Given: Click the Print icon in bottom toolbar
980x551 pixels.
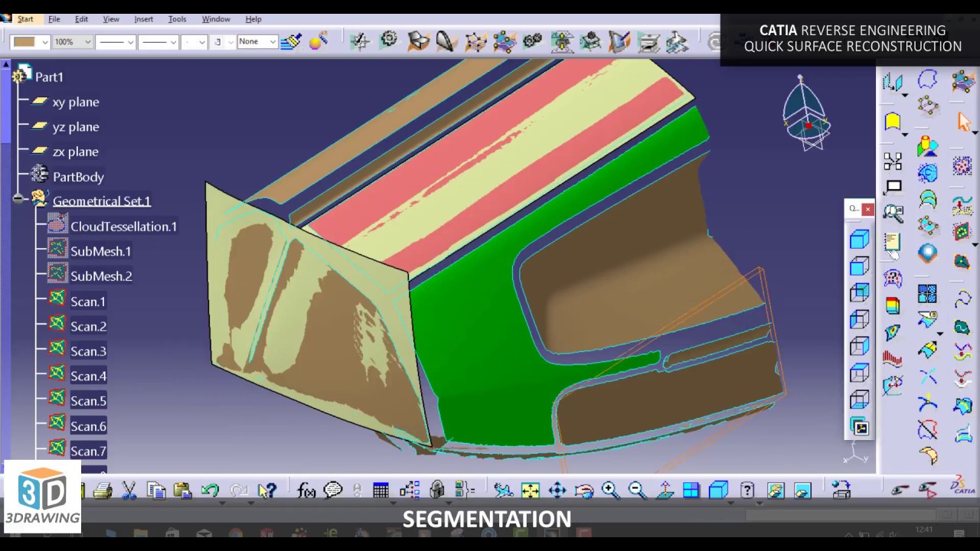Looking at the screenshot, I should click(x=103, y=491).
